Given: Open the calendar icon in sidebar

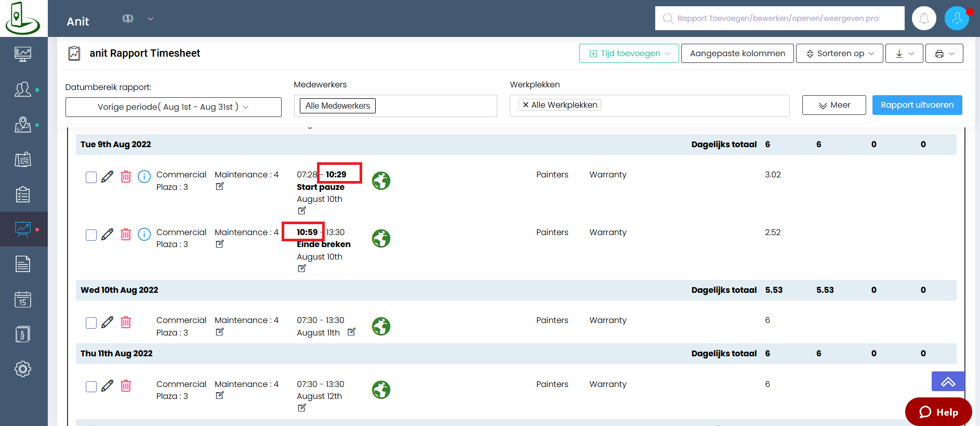Looking at the screenshot, I should pos(23,300).
